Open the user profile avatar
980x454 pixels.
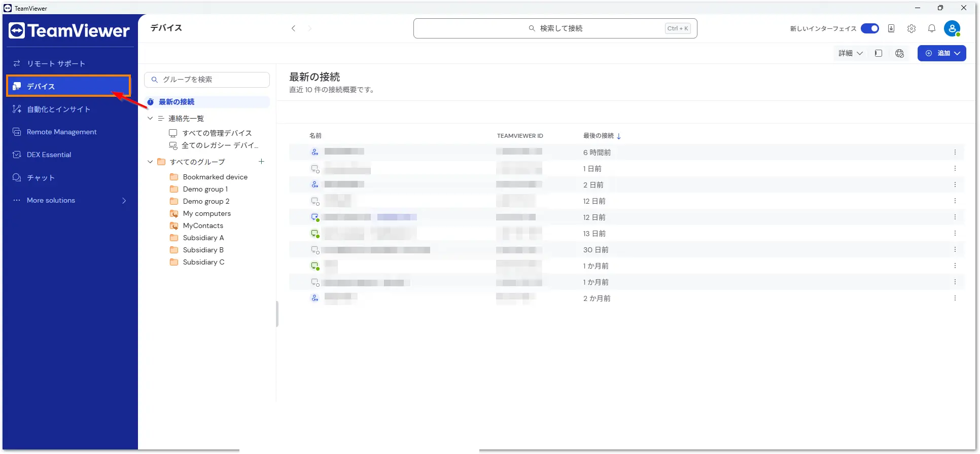pyautogui.click(x=952, y=28)
